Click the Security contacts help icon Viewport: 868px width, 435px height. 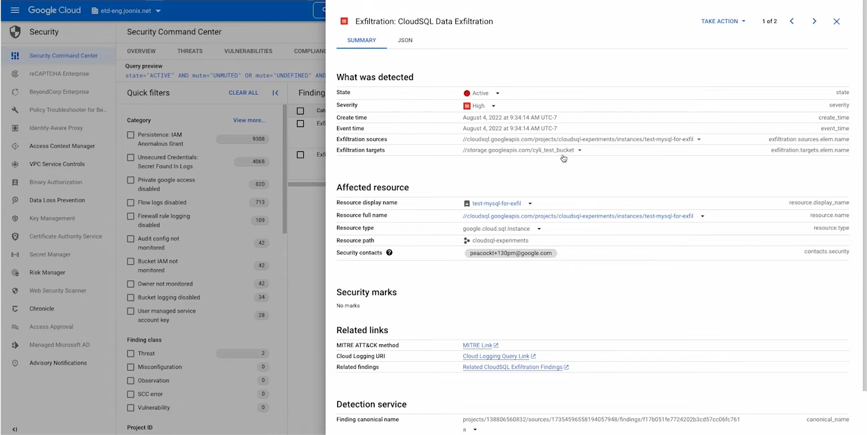click(389, 253)
